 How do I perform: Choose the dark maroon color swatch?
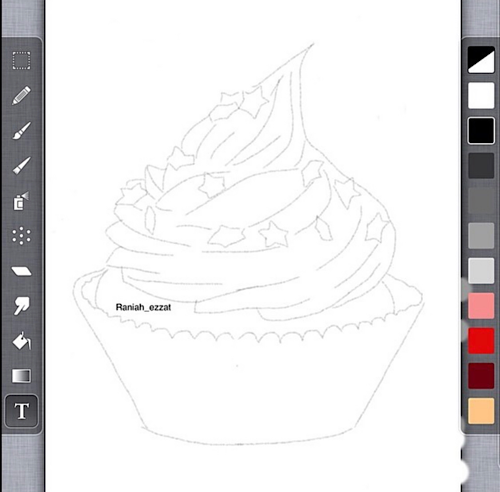click(481, 376)
